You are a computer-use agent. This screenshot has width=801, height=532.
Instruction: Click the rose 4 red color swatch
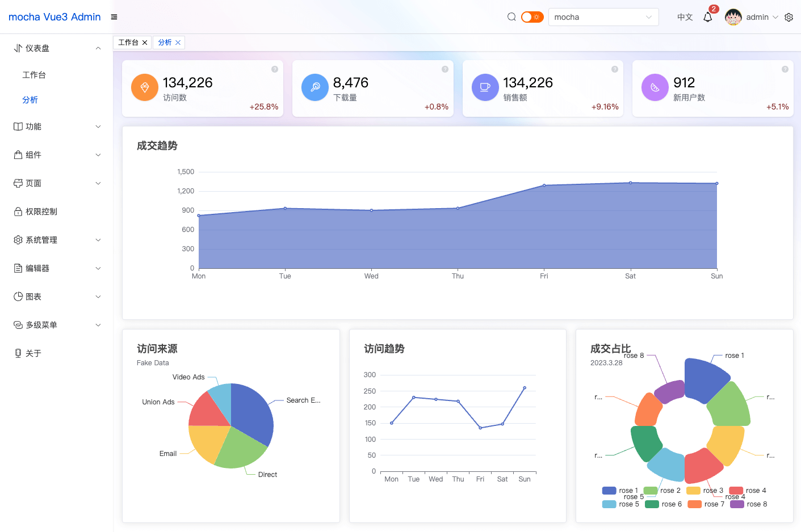pyautogui.click(x=736, y=491)
